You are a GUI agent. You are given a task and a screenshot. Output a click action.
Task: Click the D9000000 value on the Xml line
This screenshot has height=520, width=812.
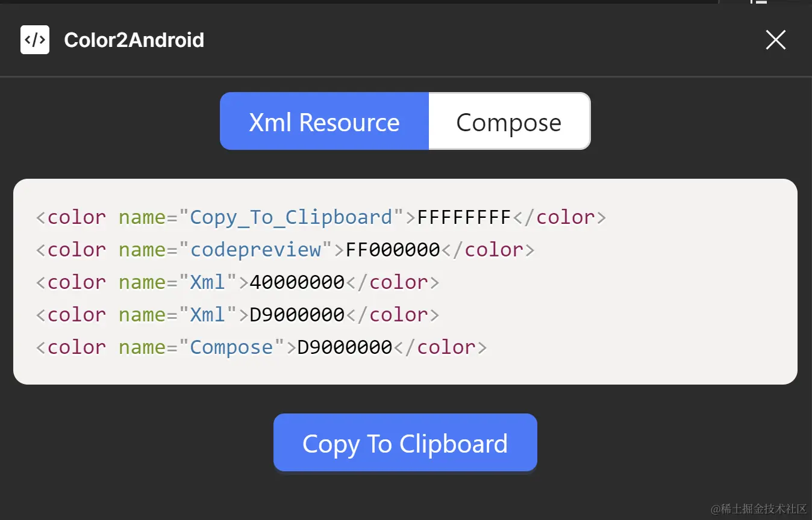click(297, 315)
